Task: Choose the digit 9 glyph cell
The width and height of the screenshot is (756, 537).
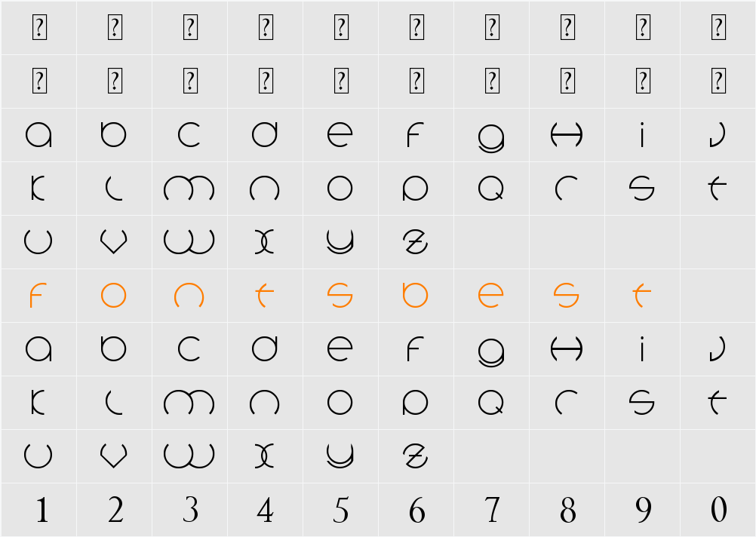Action: pos(643,511)
